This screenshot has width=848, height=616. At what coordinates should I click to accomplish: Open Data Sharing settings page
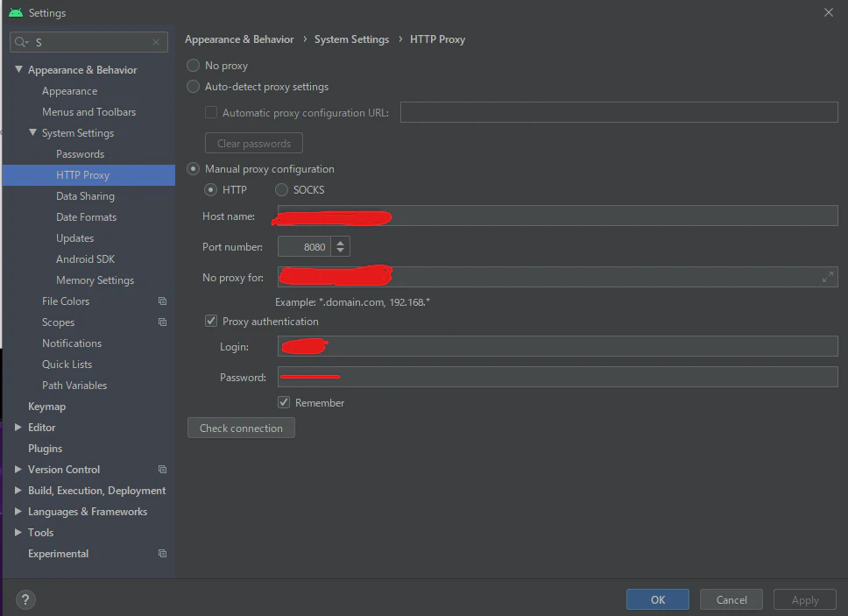click(x=85, y=196)
